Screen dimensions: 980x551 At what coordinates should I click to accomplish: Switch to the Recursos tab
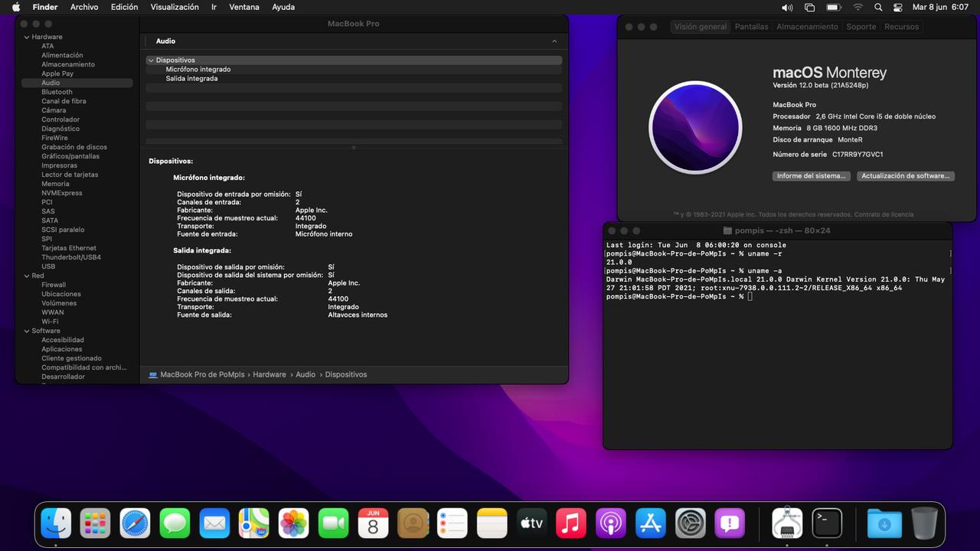click(x=902, y=27)
